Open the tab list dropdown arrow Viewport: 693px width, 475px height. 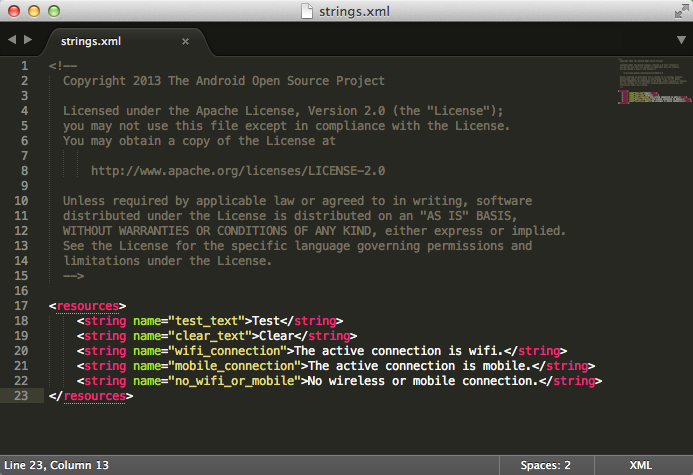682,40
